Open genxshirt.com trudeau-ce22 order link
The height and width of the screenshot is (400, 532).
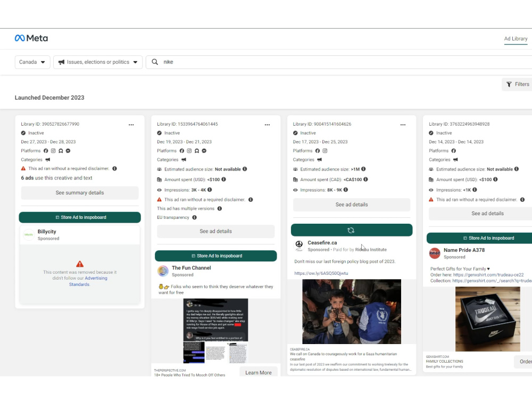click(488, 275)
